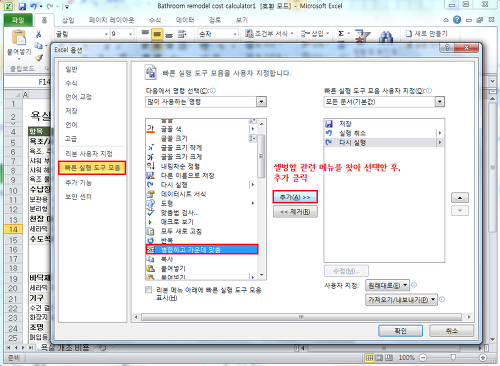This screenshot has width=500, height=366.
Task: Open the 숫자 number format dropdown
Action: [235, 34]
